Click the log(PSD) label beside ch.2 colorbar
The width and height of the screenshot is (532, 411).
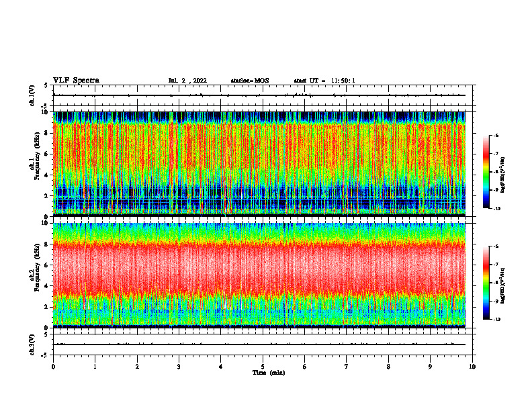tap(503, 285)
